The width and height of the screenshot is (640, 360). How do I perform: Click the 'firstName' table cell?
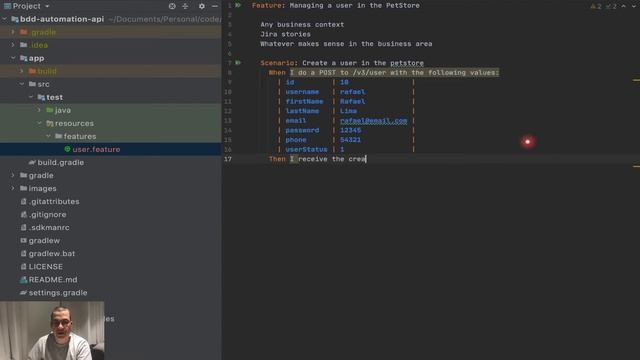tap(304, 101)
